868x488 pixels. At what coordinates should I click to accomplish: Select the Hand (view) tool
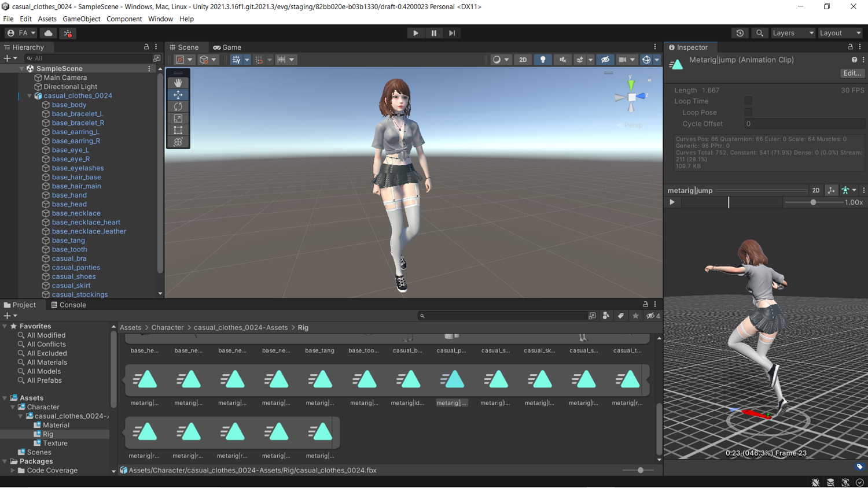point(178,83)
